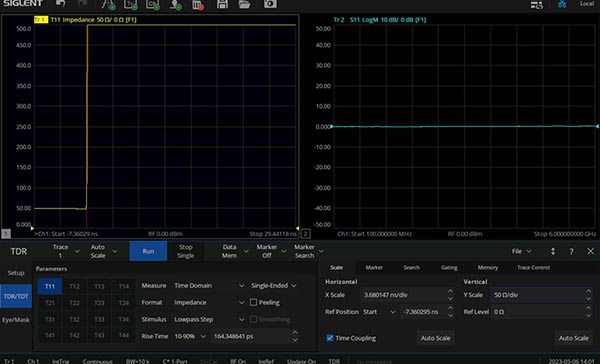Image resolution: width=600 pixels, height=364 pixels.
Task: Select the T12 parameter cell
Action: 74,286
